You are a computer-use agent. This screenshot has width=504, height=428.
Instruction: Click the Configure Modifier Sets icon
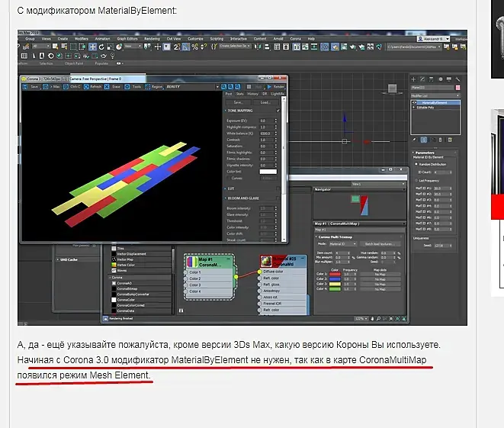[450, 140]
